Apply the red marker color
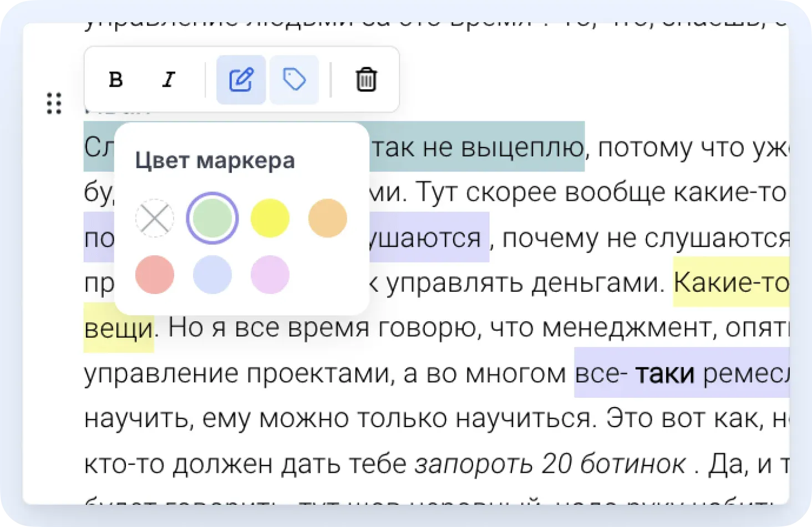 (x=155, y=275)
